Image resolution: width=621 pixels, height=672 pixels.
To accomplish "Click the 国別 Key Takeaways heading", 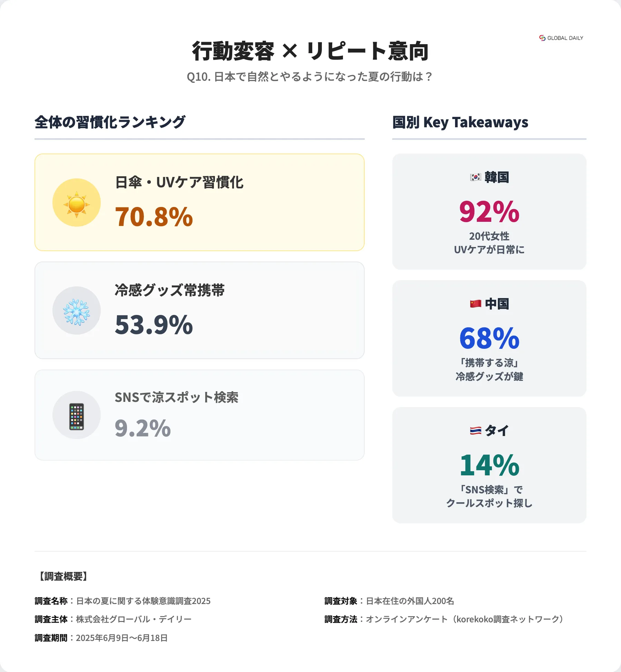I will pyautogui.click(x=460, y=122).
